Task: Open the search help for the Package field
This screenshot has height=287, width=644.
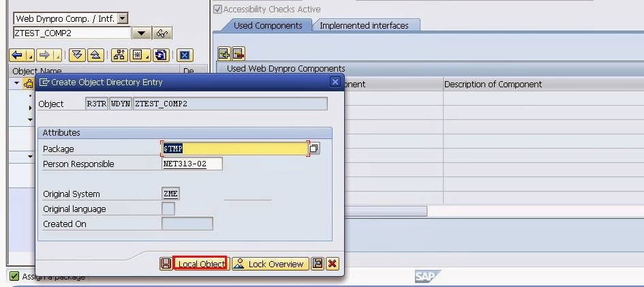Action: [314, 149]
